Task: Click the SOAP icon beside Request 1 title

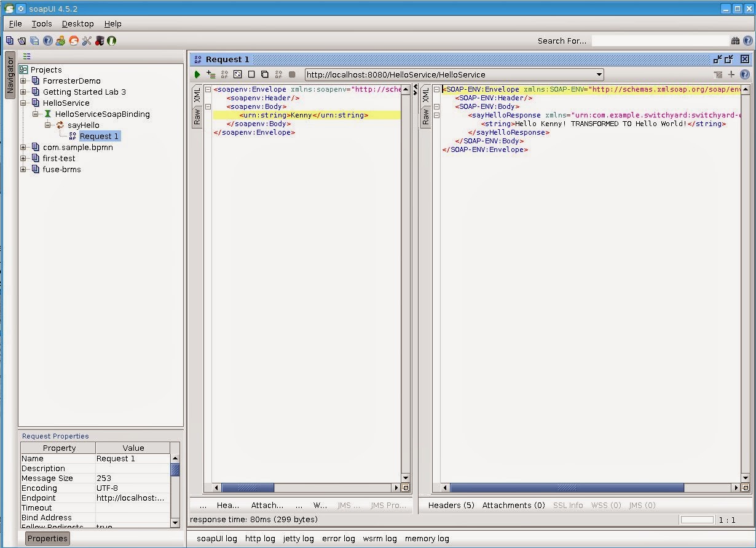Action: pos(197,60)
